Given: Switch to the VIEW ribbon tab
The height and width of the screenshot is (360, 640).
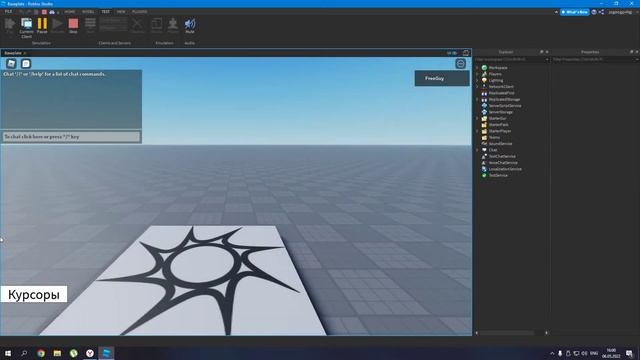Looking at the screenshot, I should pyautogui.click(x=121, y=12).
